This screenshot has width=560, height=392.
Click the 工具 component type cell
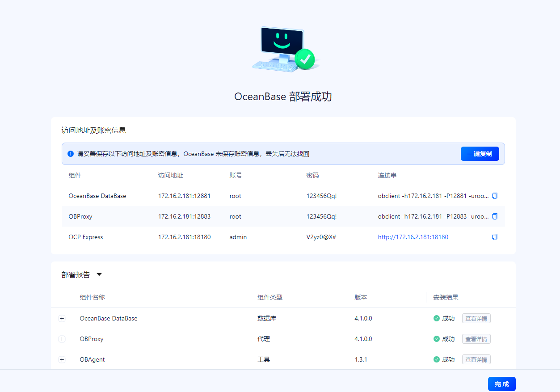264,359
